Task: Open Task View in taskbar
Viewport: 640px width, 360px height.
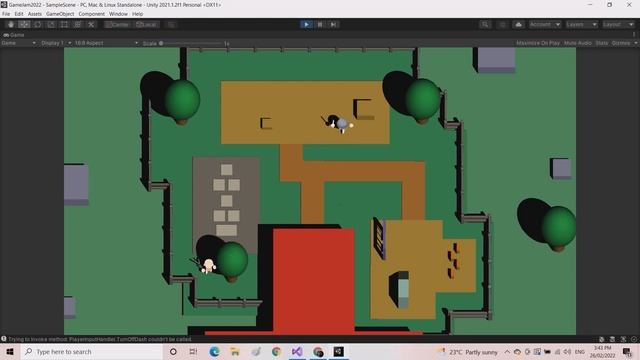Action: (193, 352)
